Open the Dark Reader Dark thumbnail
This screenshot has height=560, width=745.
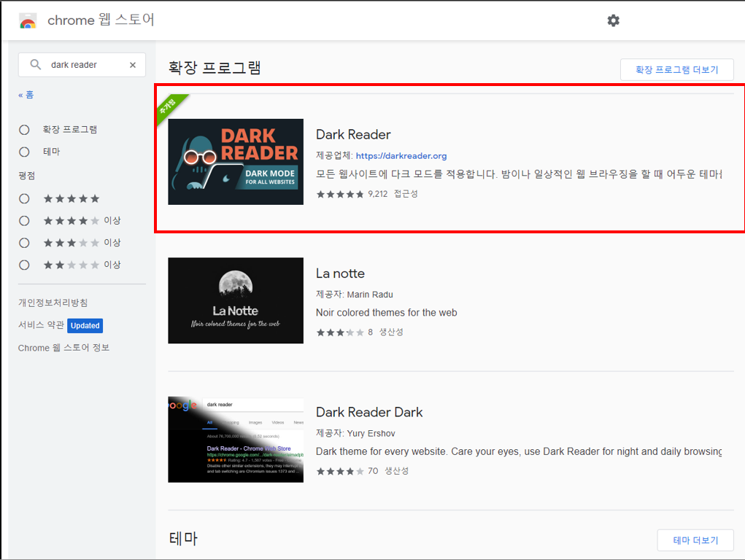tap(236, 440)
